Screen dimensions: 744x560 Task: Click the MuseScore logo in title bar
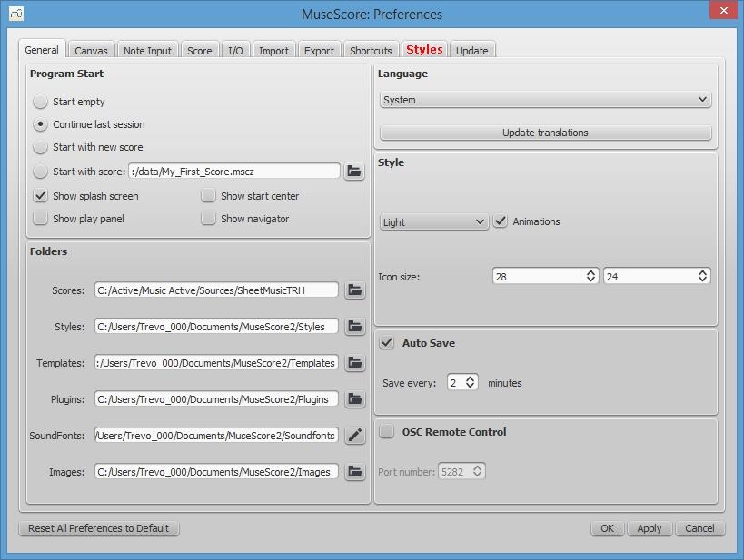[x=16, y=14]
